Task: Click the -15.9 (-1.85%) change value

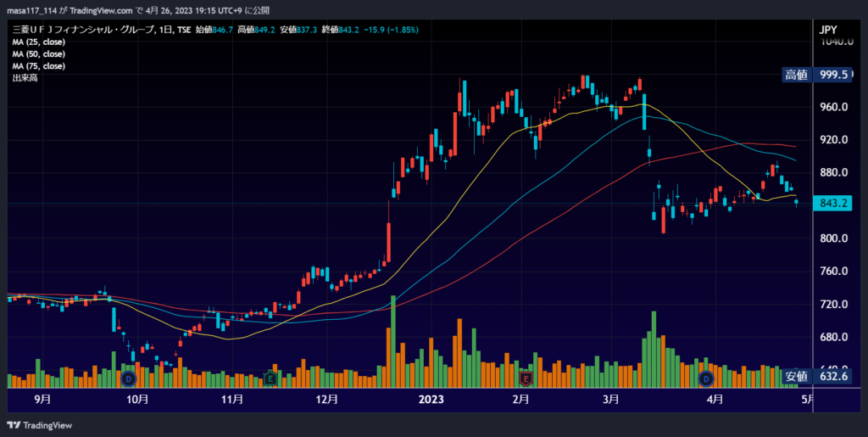Action: pos(391,30)
